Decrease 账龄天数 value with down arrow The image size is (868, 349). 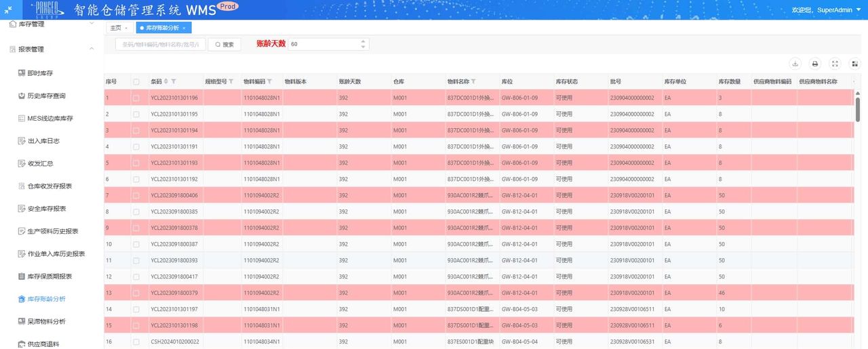[363, 47]
